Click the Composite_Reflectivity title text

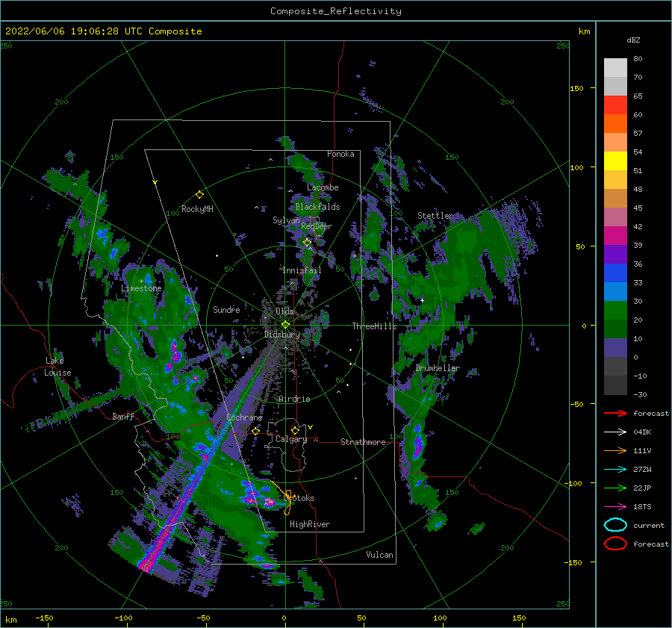click(x=335, y=11)
